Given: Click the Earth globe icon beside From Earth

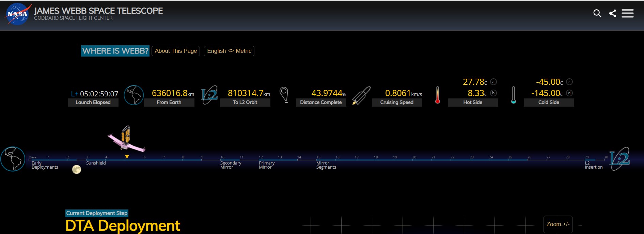Looking at the screenshot, I should tap(133, 95).
